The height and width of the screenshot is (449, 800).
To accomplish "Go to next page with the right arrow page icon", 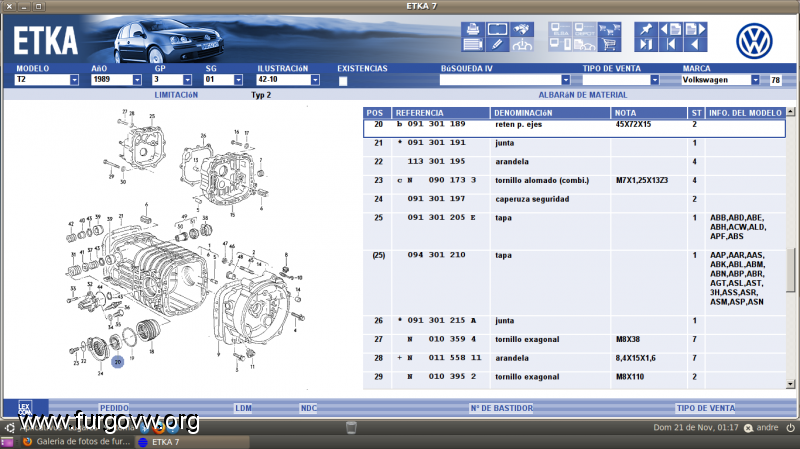I will pyautogui.click(x=695, y=29).
